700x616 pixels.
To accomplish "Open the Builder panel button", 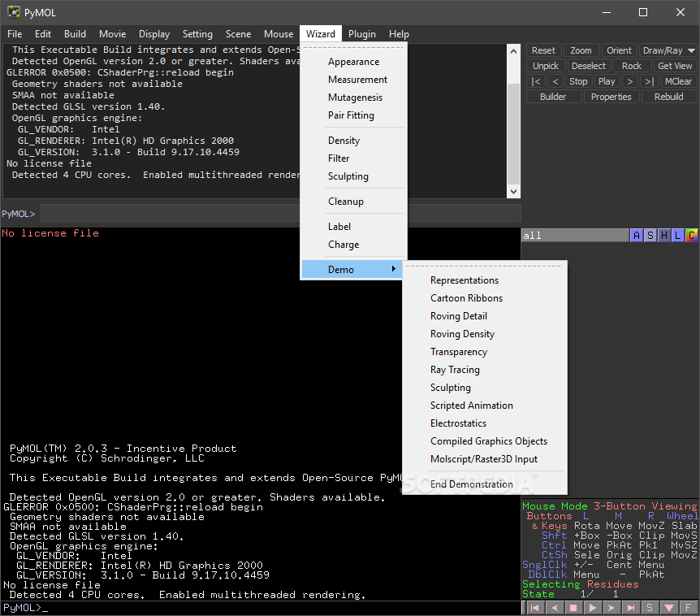I will tap(554, 97).
